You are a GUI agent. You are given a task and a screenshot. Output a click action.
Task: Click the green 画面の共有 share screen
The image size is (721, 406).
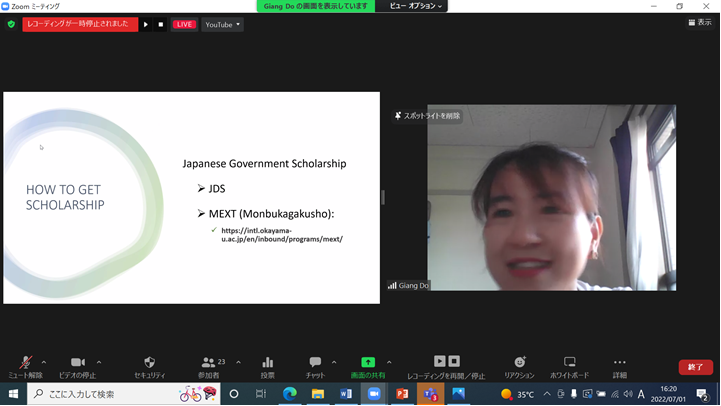(368, 367)
